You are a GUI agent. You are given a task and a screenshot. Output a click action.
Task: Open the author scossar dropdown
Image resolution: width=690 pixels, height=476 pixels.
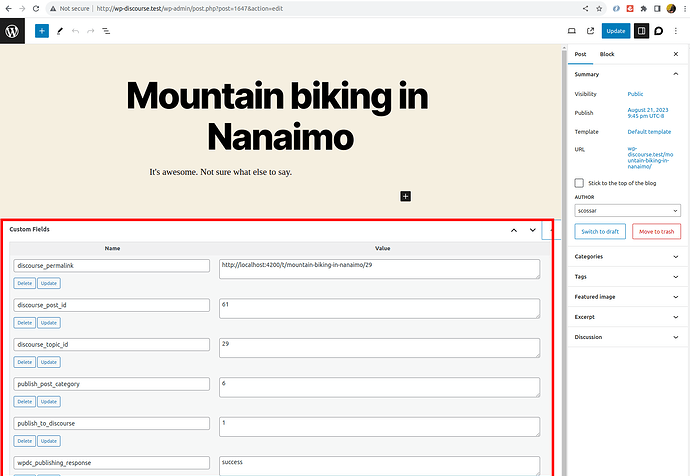click(x=628, y=211)
